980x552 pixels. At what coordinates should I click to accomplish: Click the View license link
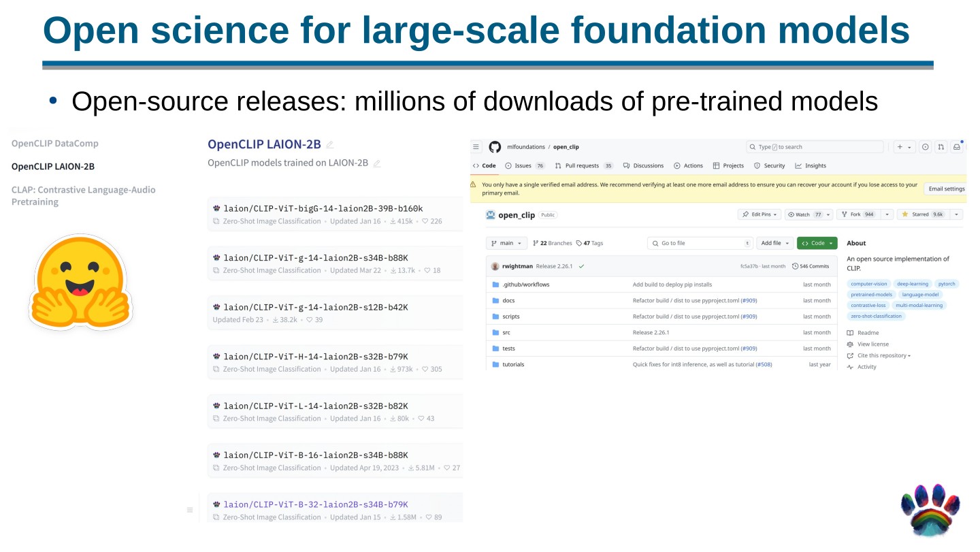(x=868, y=344)
